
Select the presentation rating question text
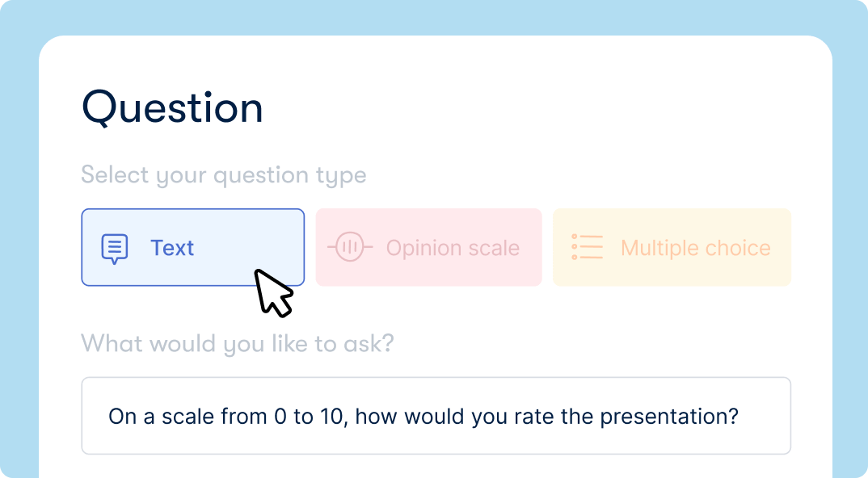[x=424, y=415]
